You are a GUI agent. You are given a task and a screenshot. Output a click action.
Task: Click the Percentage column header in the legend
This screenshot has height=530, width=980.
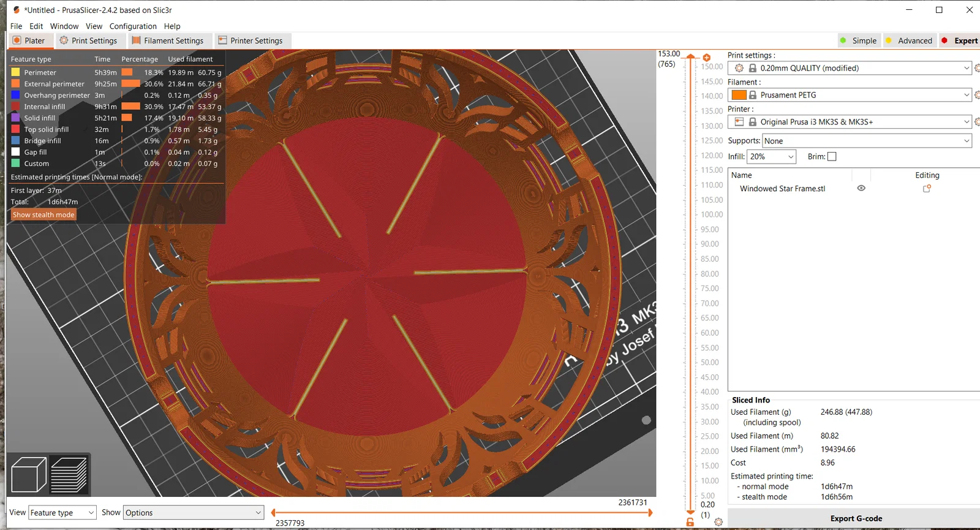tap(140, 59)
